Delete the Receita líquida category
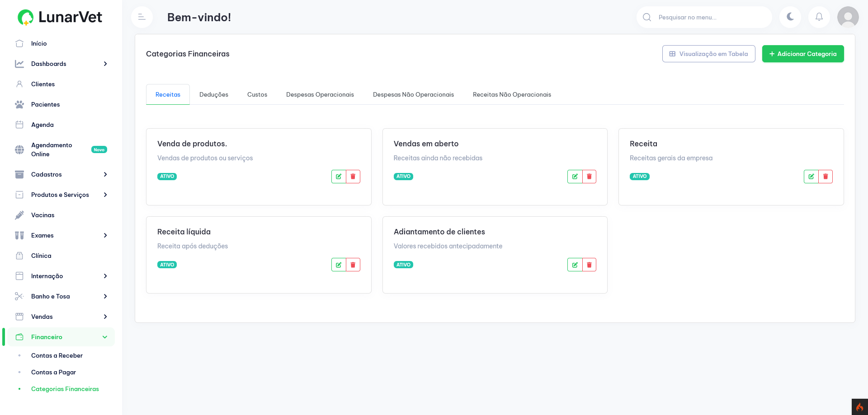Image resolution: width=868 pixels, height=415 pixels. pos(353,265)
